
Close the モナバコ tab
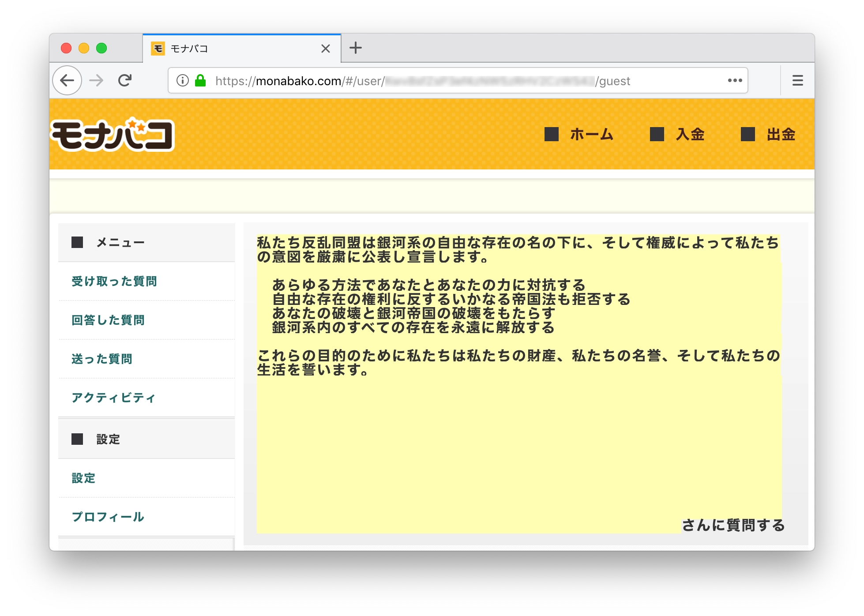pyautogui.click(x=326, y=49)
